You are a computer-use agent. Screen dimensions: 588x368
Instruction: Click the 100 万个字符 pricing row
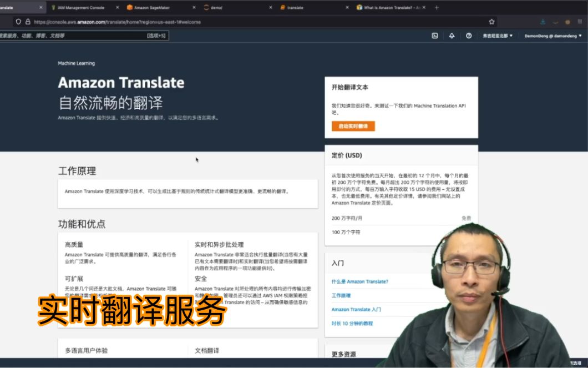coord(401,232)
